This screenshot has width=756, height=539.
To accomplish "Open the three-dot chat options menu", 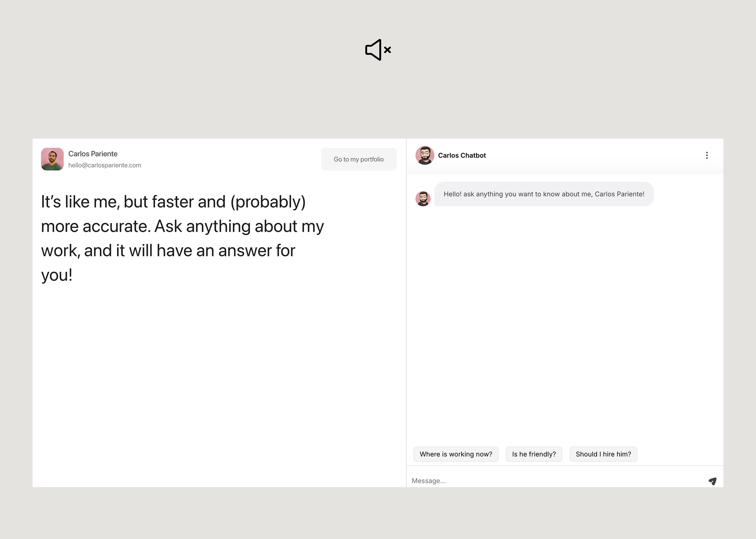I will [706, 155].
